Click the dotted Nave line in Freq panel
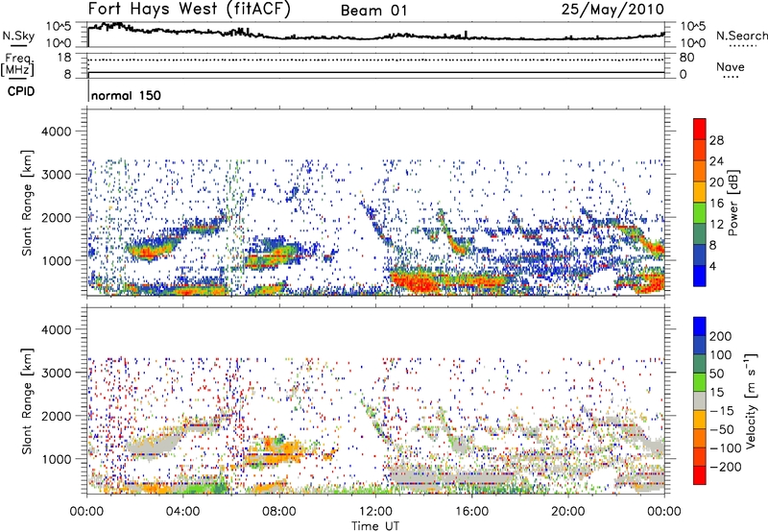Screen dimensions: 768x532 pyautogui.click(x=376, y=60)
